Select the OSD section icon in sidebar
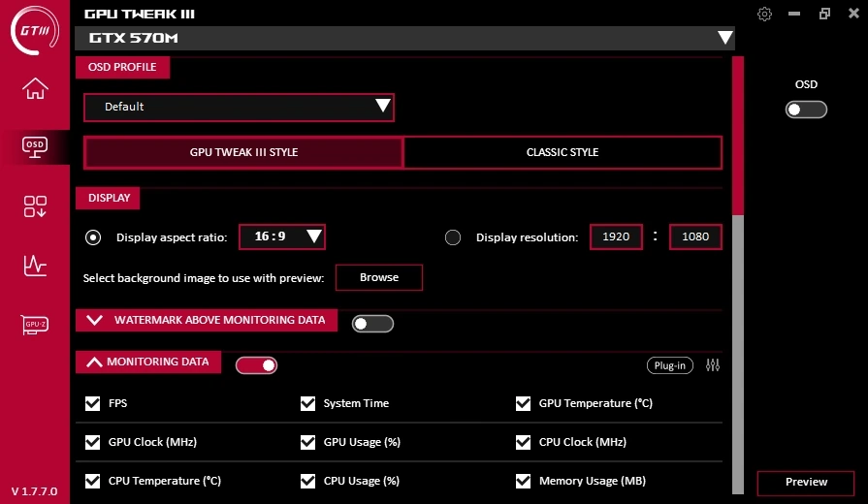 click(x=35, y=147)
